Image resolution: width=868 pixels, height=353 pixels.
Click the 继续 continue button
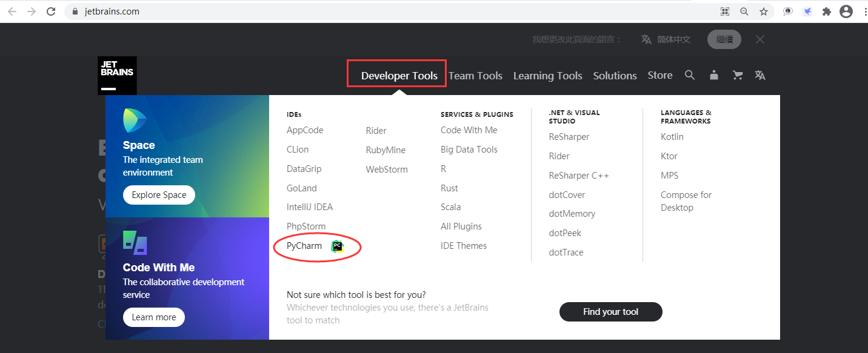pos(724,39)
